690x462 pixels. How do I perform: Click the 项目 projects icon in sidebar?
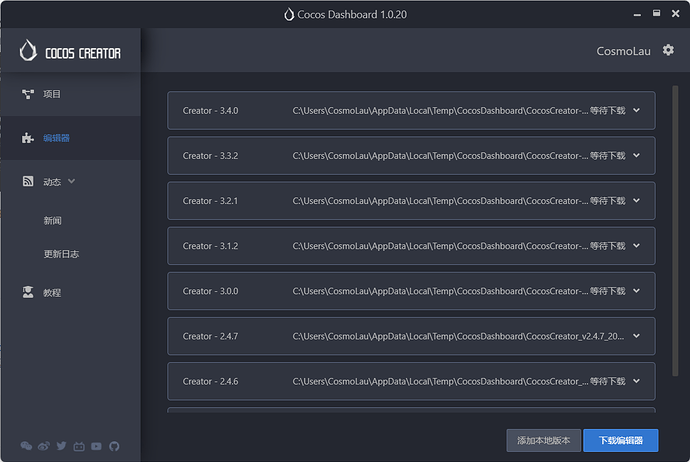[28, 94]
